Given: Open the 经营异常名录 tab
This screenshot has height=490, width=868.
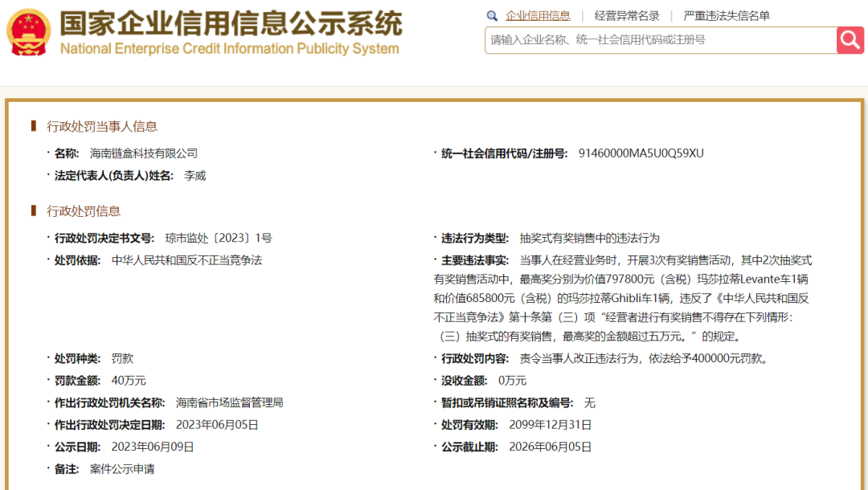Looking at the screenshot, I should click(x=627, y=16).
